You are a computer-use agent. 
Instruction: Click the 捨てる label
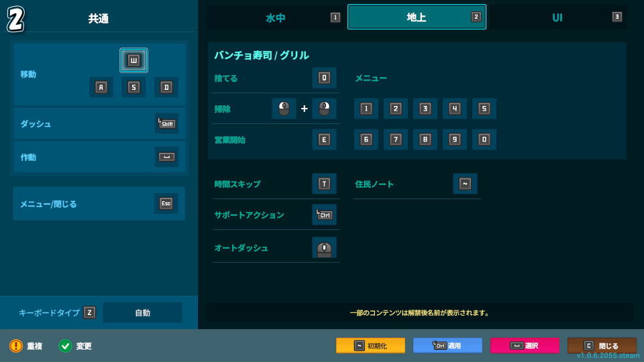click(226, 78)
